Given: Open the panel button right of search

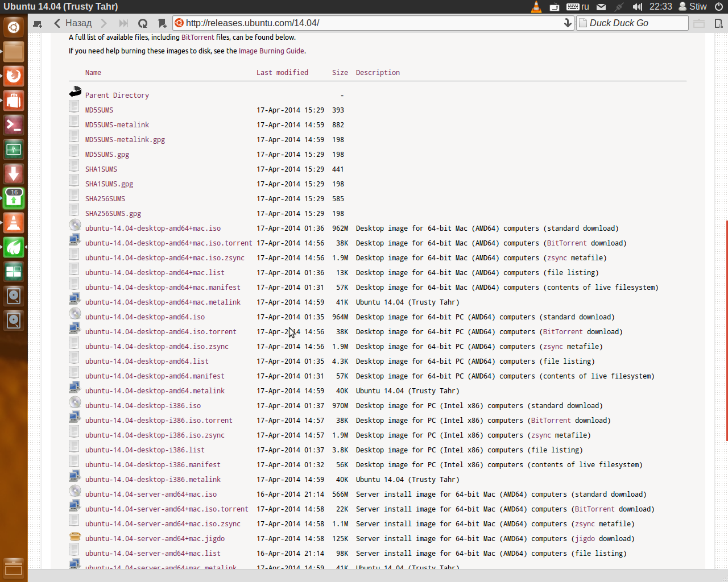Looking at the screenshot, I should [699, 23].
